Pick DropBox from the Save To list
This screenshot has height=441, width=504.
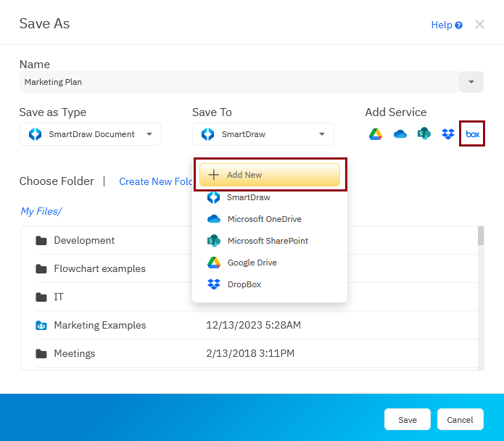point(244,284)
